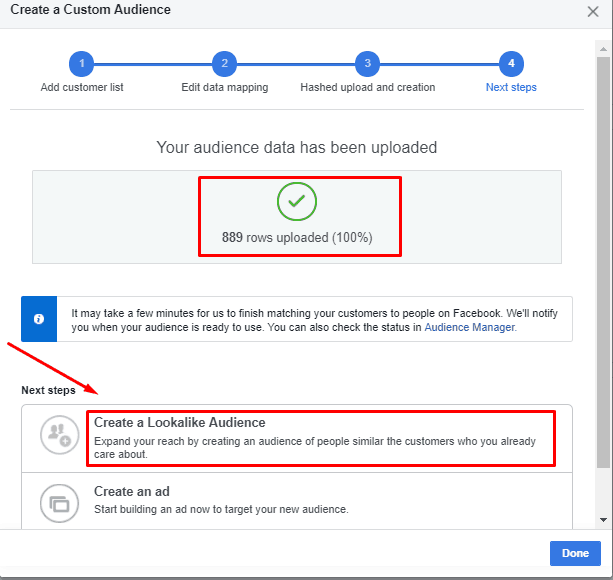This screenshot has height=580, width=613.
Task: Click Hashed upload and creation step label
Action: 367,87
